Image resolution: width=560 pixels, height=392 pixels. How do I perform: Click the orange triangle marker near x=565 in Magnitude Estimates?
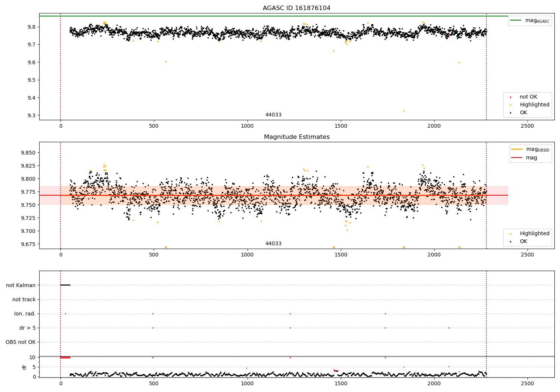(x=166, y=248)
